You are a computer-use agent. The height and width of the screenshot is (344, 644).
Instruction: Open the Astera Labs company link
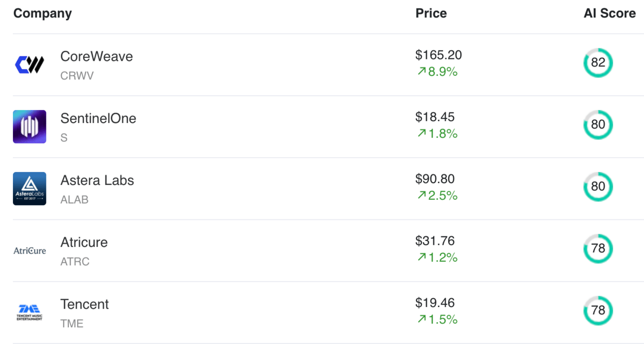pos(97,180)
